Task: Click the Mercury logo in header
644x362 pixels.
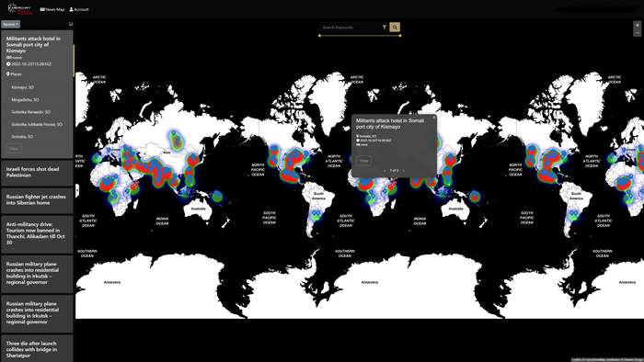Action: [x=20, y=9]
